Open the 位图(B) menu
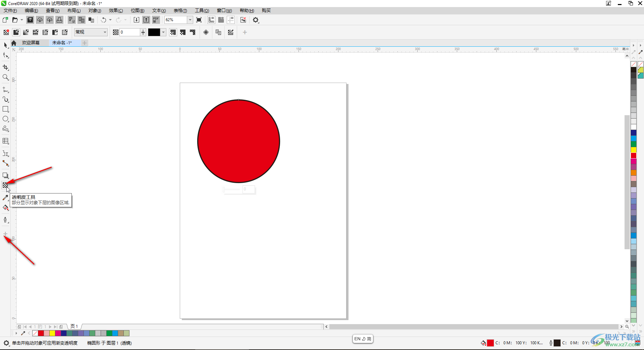The height and width of the screenshot is (350, 644). (x=137, y=11)
